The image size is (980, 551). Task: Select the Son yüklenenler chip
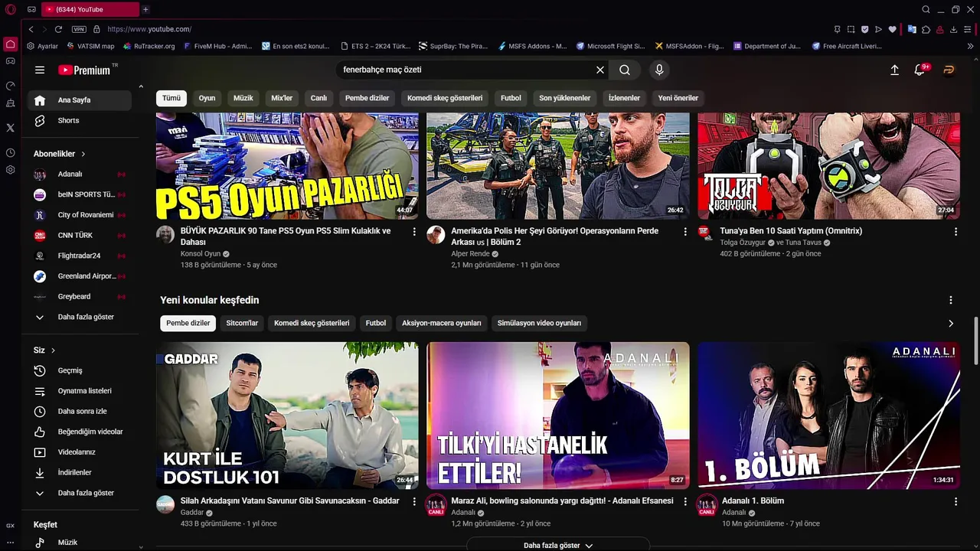coord(564,98)
